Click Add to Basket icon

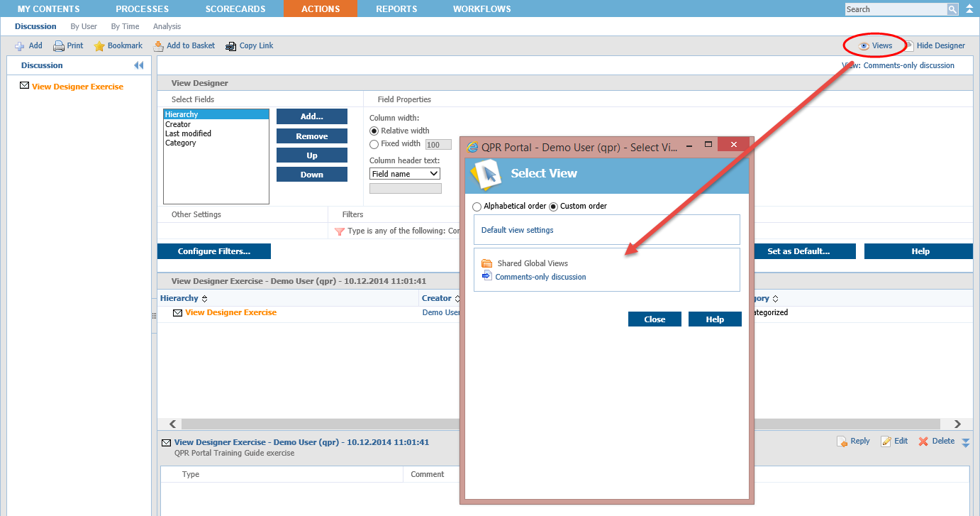point(159,46)
